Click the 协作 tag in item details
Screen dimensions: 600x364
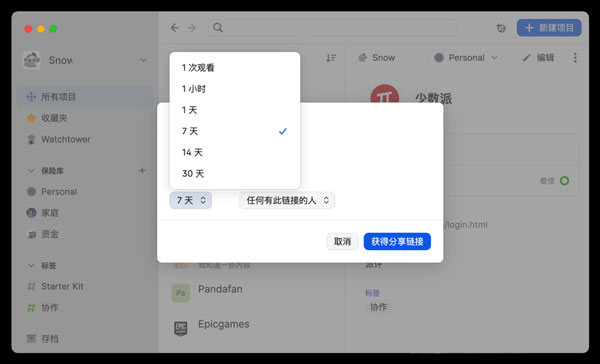coord(378,307)
